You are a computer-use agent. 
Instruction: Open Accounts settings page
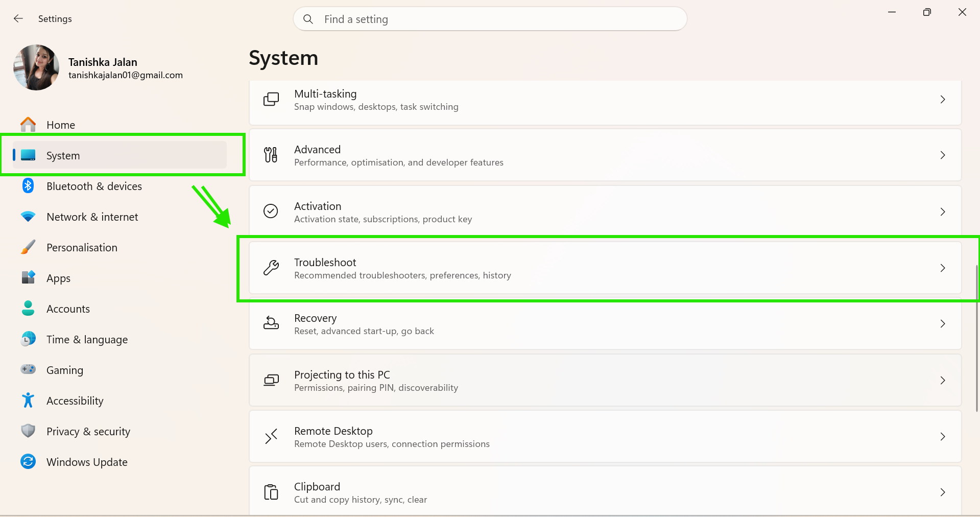pos(119,309)
